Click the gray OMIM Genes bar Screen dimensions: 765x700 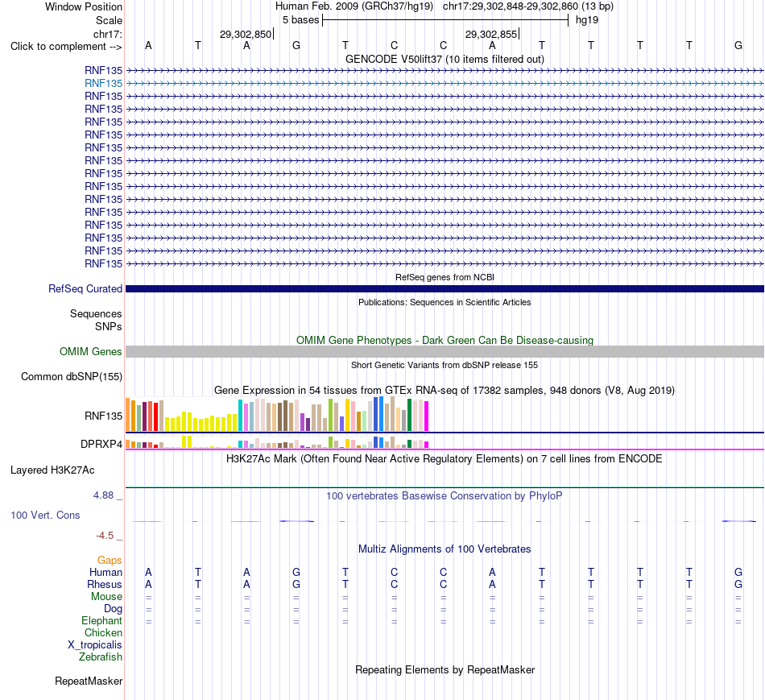(x=445, y=351)
